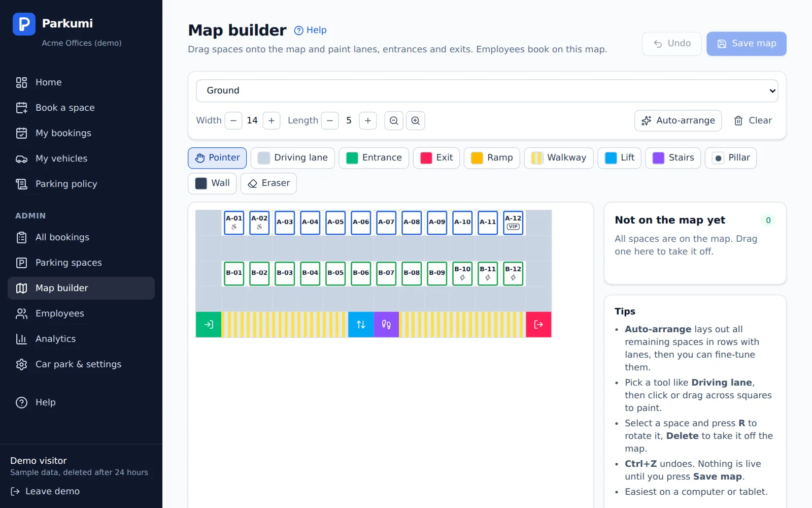
Task: Open Home in the sidebar
Action: click(x=81, y=82)
